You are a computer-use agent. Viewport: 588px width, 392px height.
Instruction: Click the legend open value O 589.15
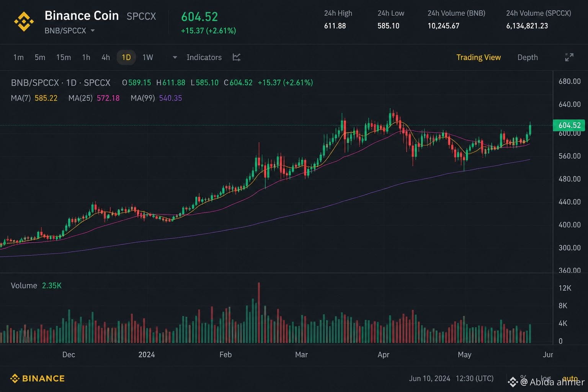tap(136, 83)
